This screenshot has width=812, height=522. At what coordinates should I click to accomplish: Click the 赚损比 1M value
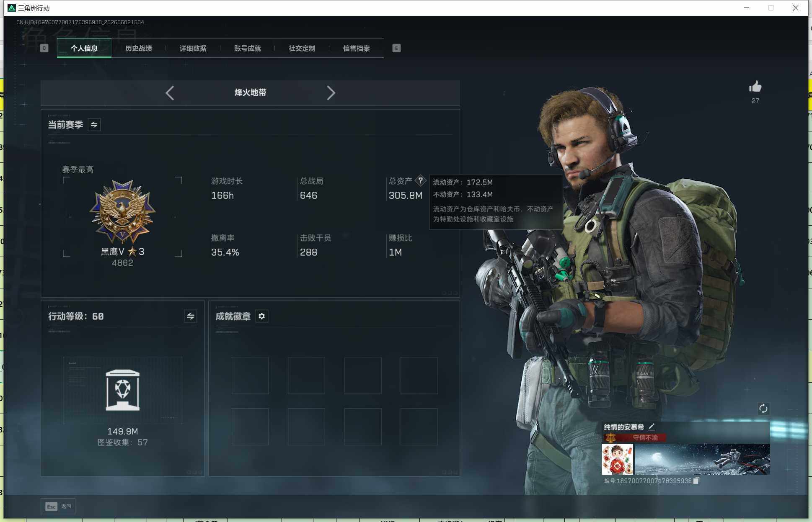395,252
